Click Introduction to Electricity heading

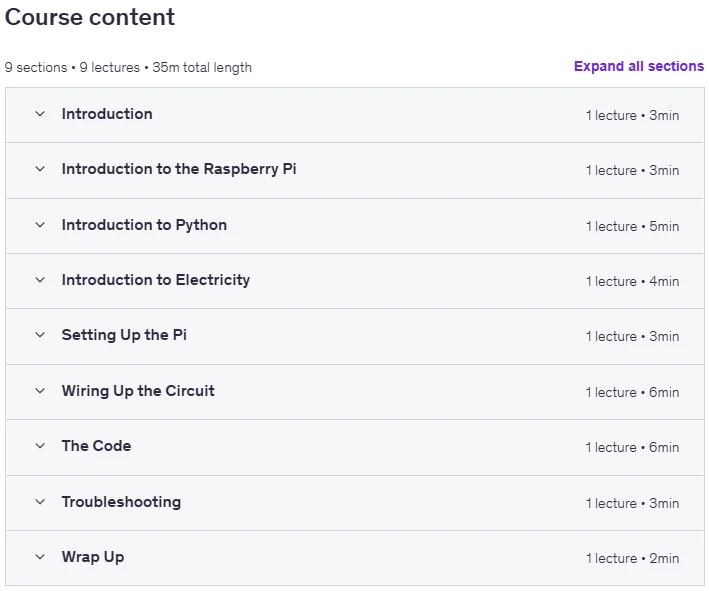tap(156, 280)
